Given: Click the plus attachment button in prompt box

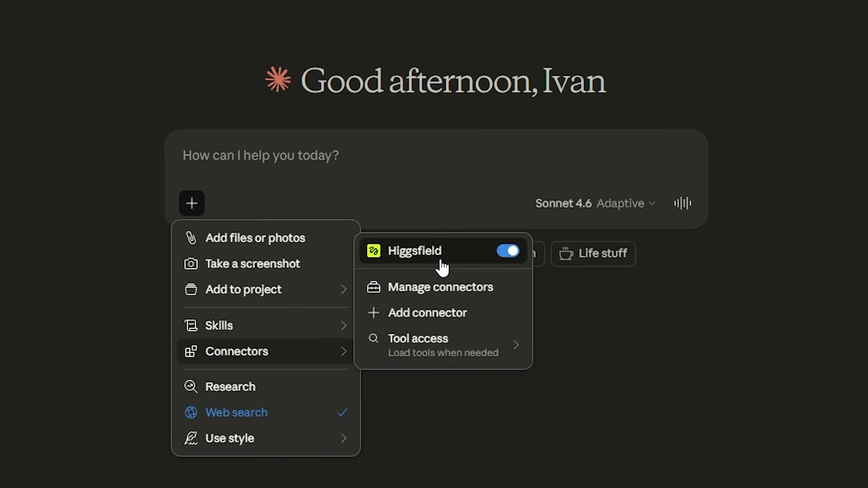Looking at the screenshot, I should point(192,203).
